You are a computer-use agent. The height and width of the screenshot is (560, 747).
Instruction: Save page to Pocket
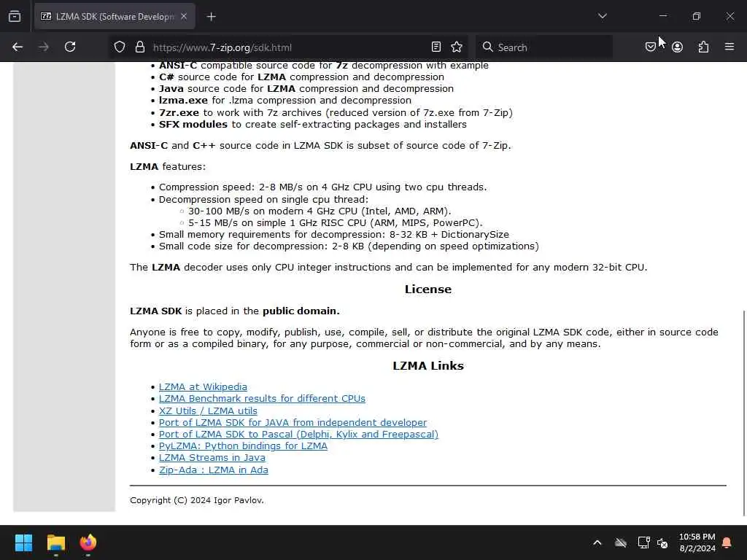[650, 47]
